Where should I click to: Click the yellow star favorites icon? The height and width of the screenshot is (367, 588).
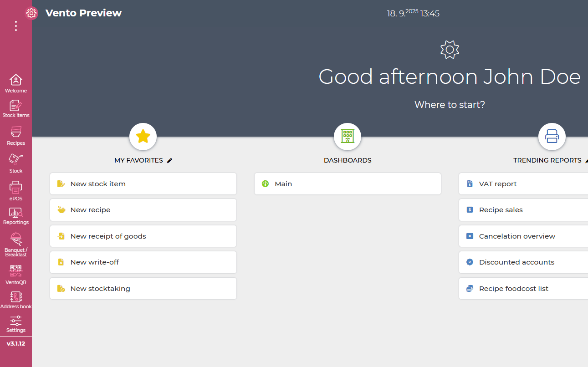coord(143,136)
